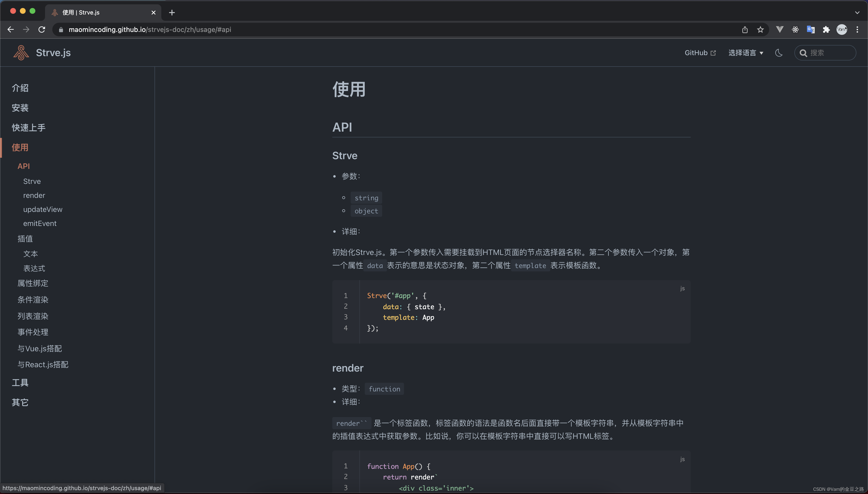Image resolution: width=868 pixels, height=494 pixels.
Task: Click the browser profile avatar
Action: click(x=842, y=30)
